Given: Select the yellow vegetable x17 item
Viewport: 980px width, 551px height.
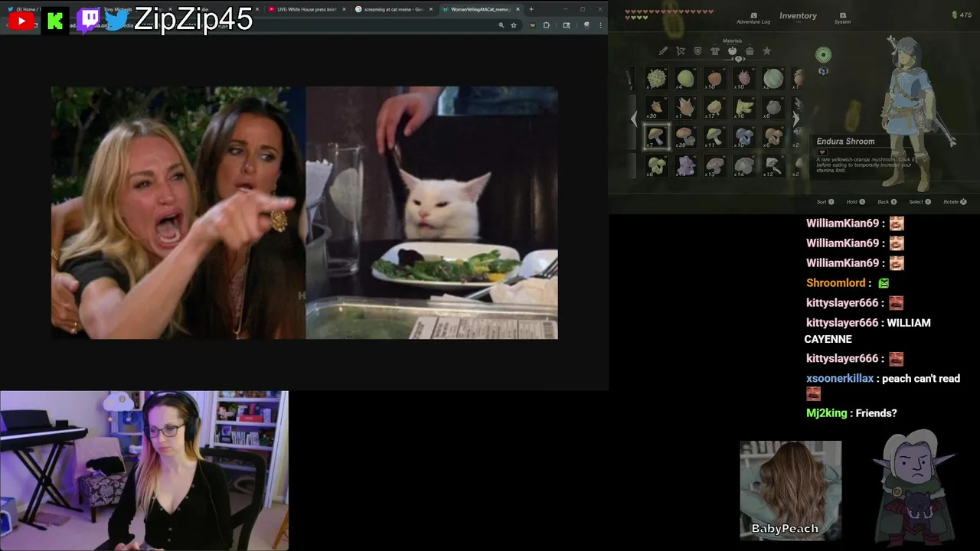Looking at the screenshot, I should click(714, 107).
